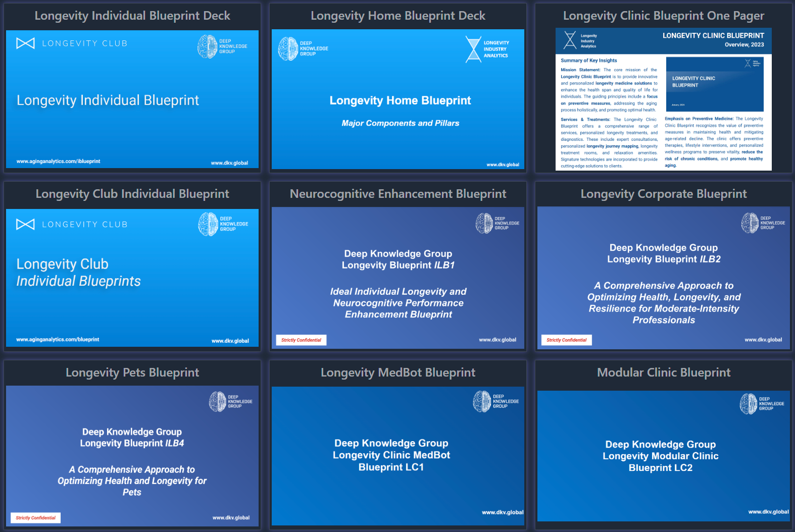Click the Deep Knowledge Group brain logo on Neurocognitive slide
The image size is (795, 532).
(x=484, y=223)
